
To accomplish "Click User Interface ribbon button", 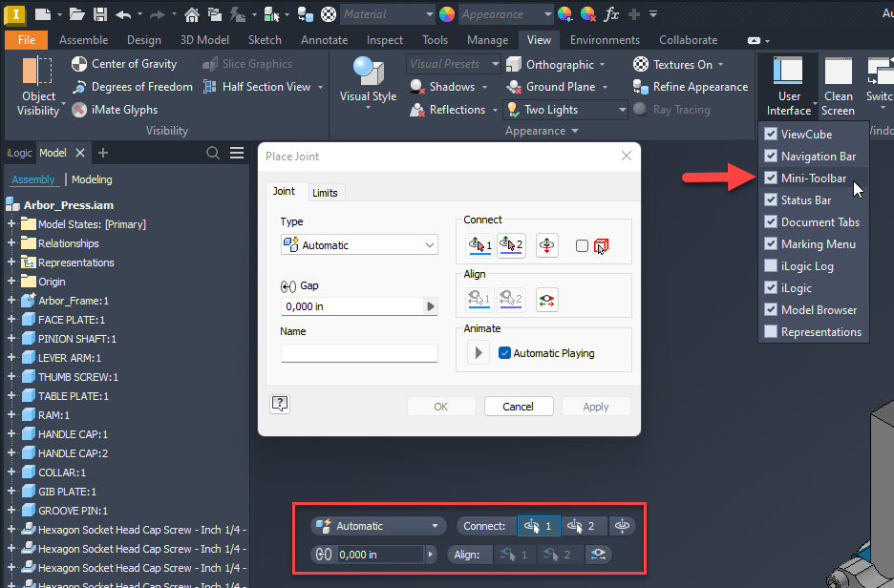I will (789, 87).
